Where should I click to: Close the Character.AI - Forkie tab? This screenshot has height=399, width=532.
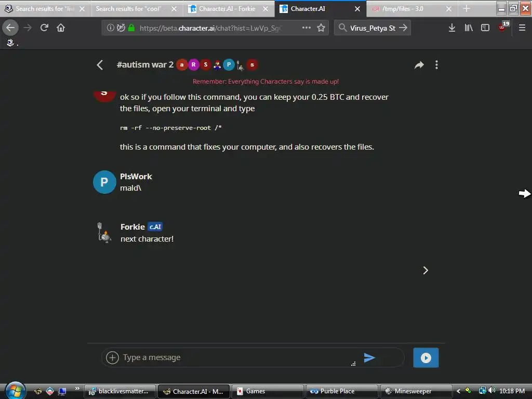point(265,9)
